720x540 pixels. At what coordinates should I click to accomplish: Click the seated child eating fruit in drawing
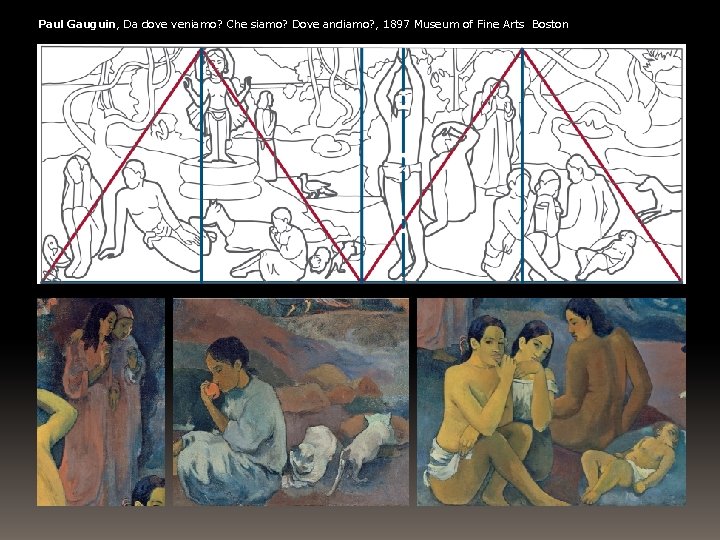[x=278, y=246]
